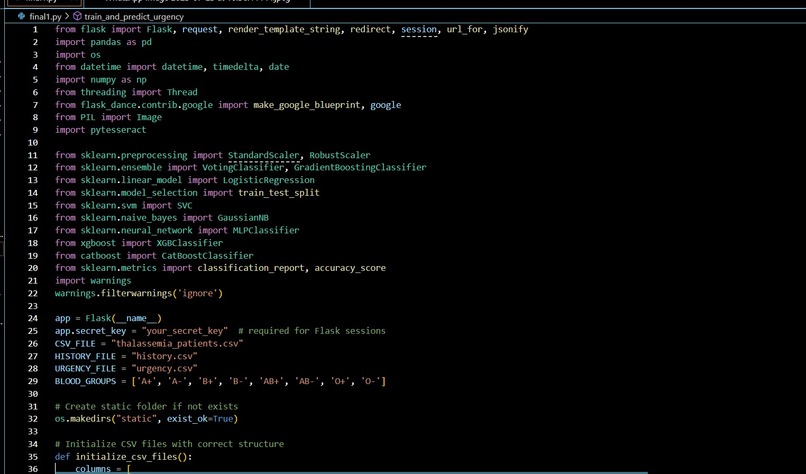Click line number 24 in the gutter

33,318
